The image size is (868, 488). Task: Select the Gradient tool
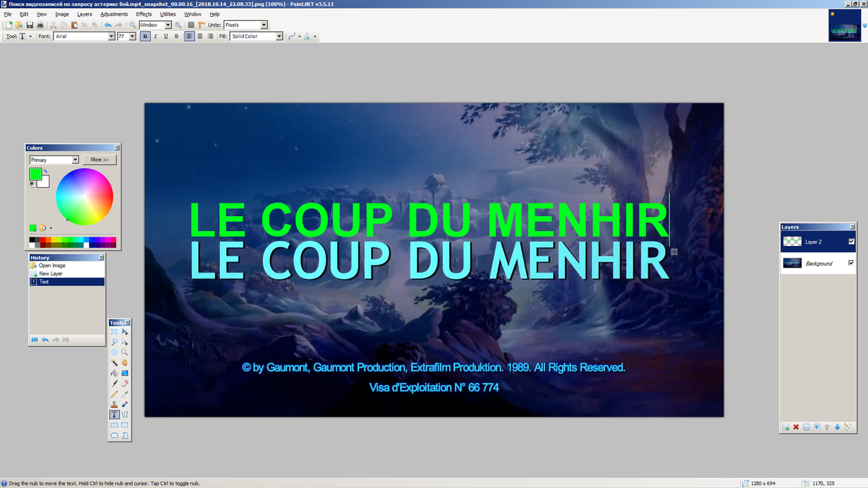click(x=125, y=373)
